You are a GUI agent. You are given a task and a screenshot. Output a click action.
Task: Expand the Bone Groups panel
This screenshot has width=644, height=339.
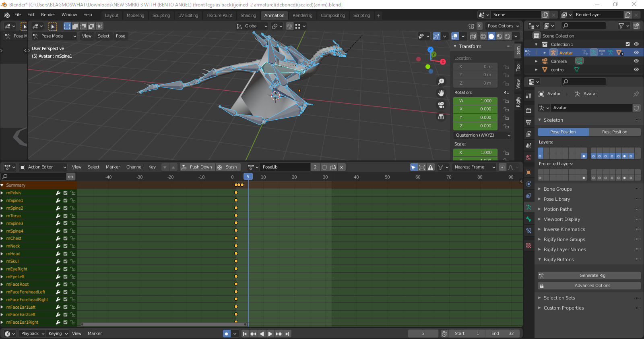click(x=557, y=189)
